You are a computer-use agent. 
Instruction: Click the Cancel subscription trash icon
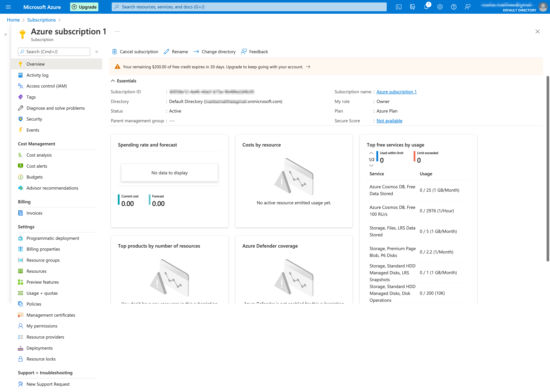click(x=115, y=52)
